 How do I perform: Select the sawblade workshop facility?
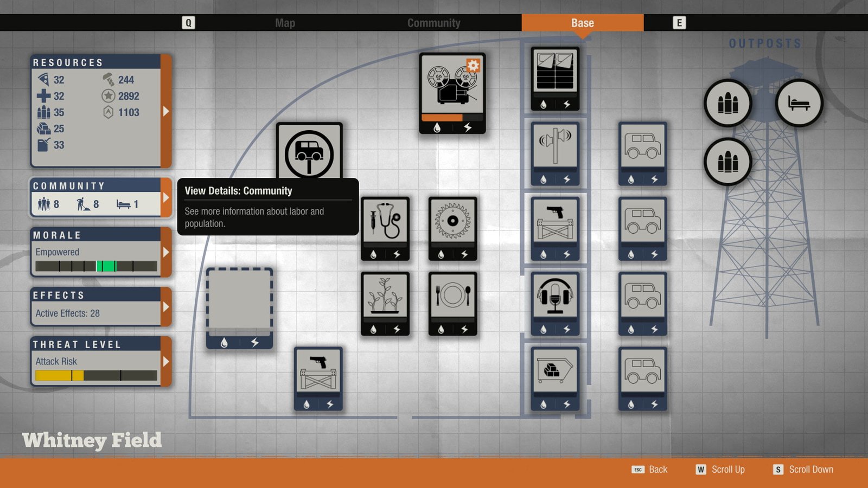click(452, 229)
